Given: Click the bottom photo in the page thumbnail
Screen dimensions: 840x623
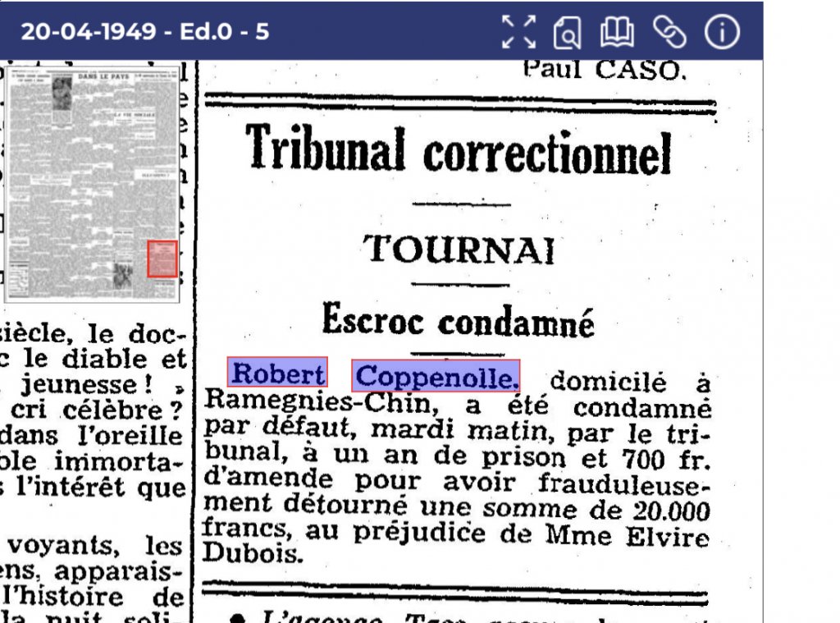Looking at the screenshot, I should 123,274.
